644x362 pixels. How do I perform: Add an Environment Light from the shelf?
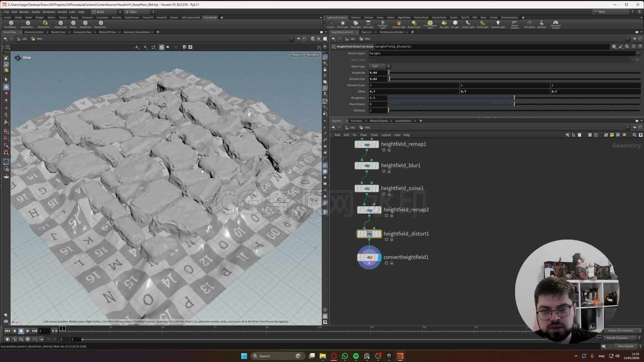(x=430, y=24)
